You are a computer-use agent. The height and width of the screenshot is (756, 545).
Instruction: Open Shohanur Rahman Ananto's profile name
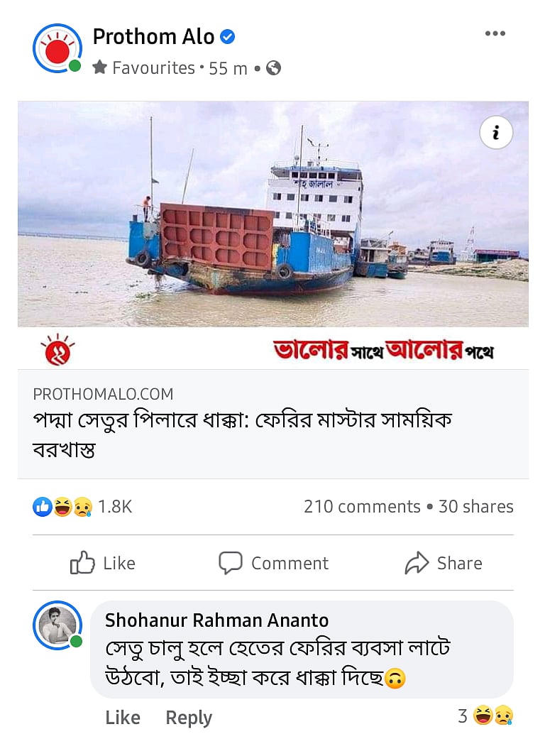[x=216, y=620]
